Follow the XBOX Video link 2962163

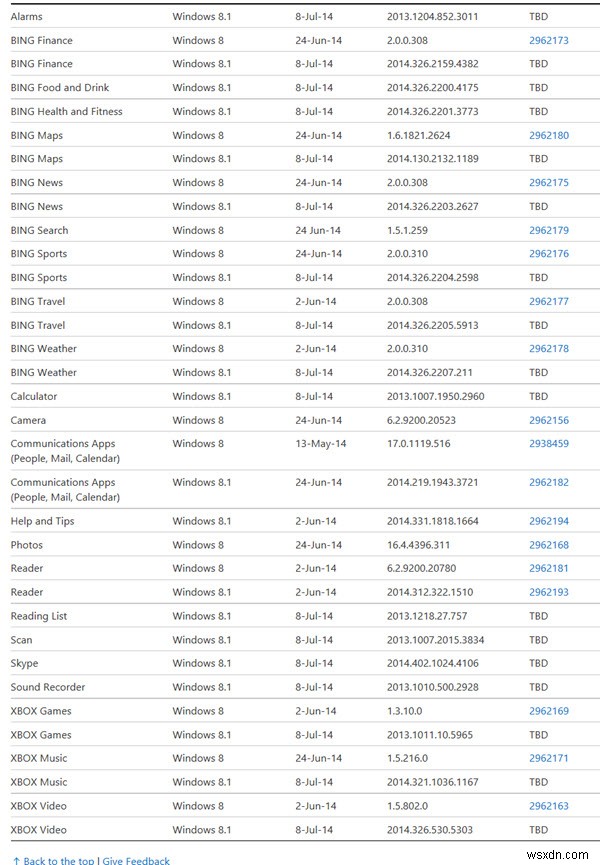coord(548,806)
